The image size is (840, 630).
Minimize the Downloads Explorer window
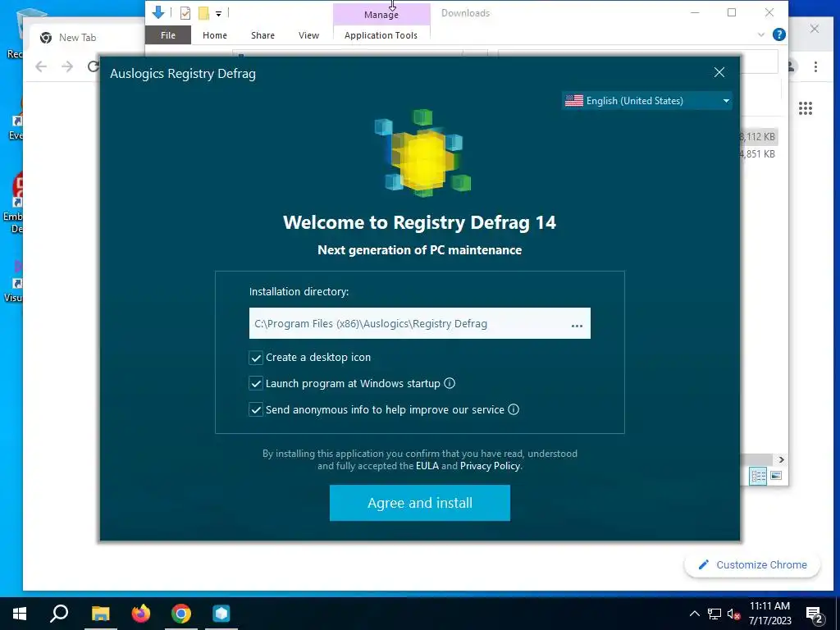point(695,12)
